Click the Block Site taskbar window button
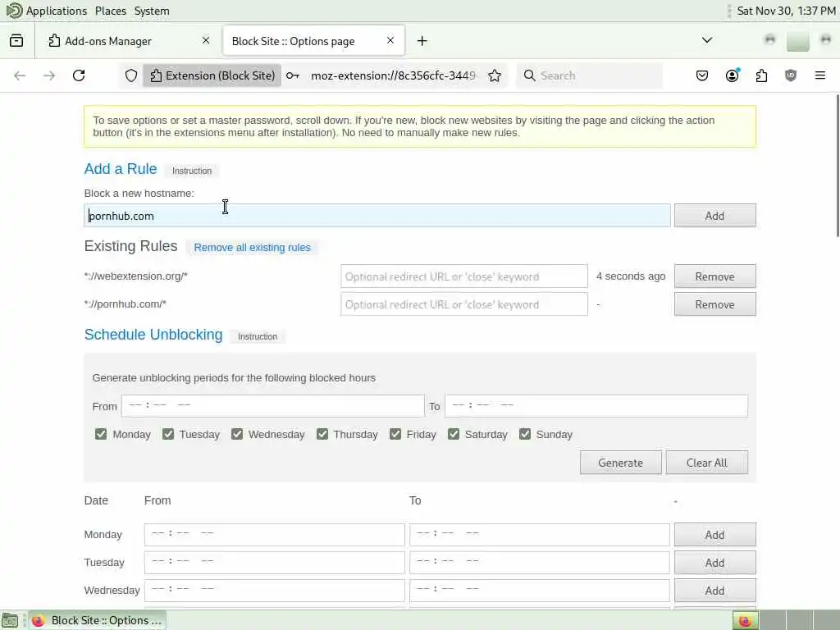840x630 pixels. click(97, 620)
